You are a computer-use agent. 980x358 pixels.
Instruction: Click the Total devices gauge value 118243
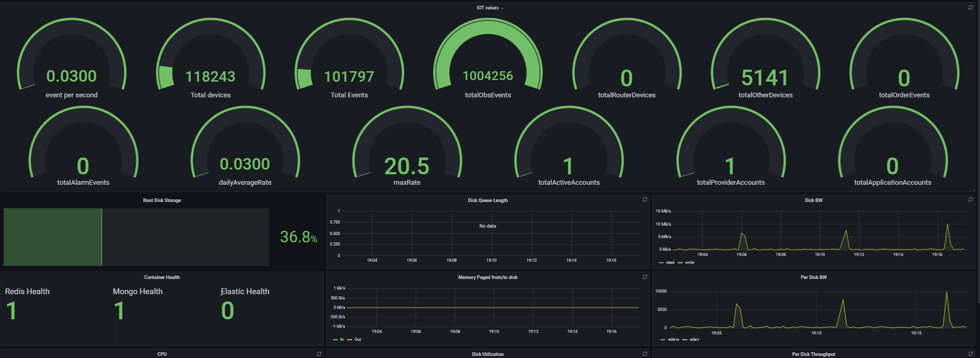click(x=211, y=76)
